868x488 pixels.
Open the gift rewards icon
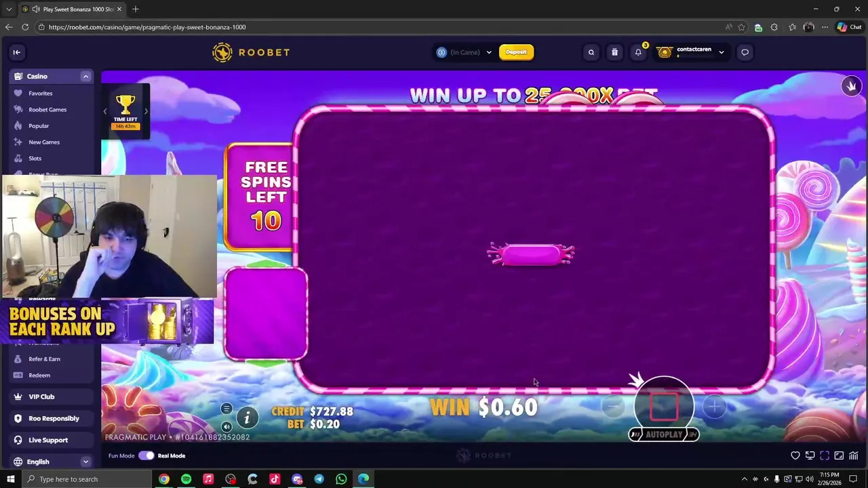(614, 52)
